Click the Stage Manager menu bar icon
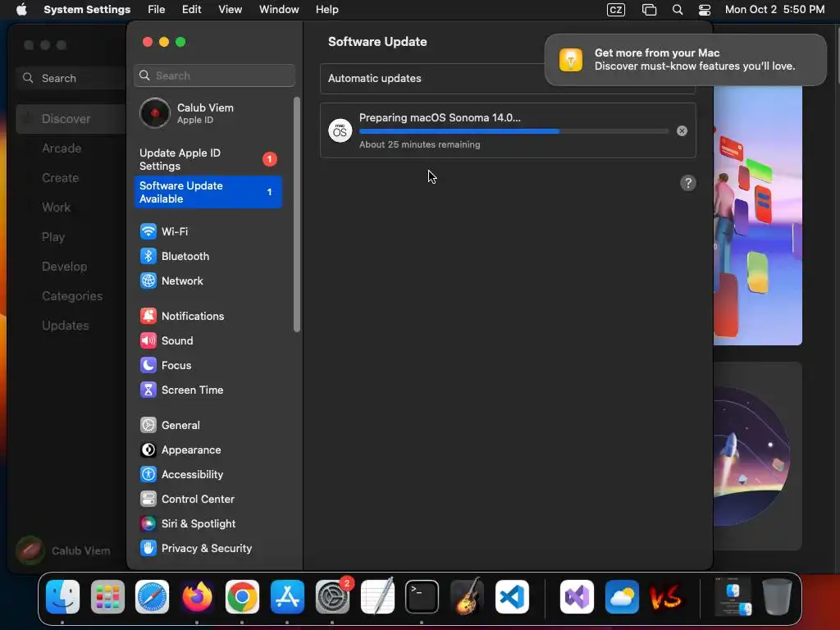This screenshot has height=630, width=840. click(650, 10)
